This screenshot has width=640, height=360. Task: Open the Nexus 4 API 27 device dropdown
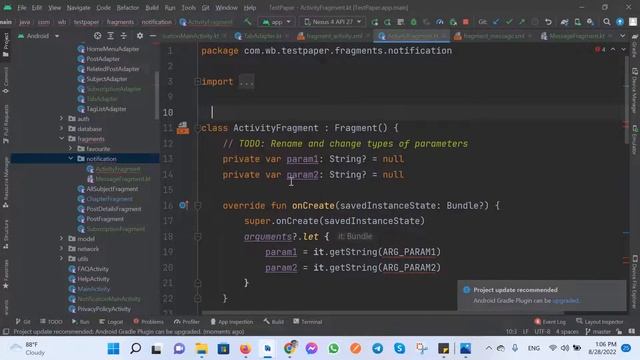pyautogui.click(x=333, y=22)
